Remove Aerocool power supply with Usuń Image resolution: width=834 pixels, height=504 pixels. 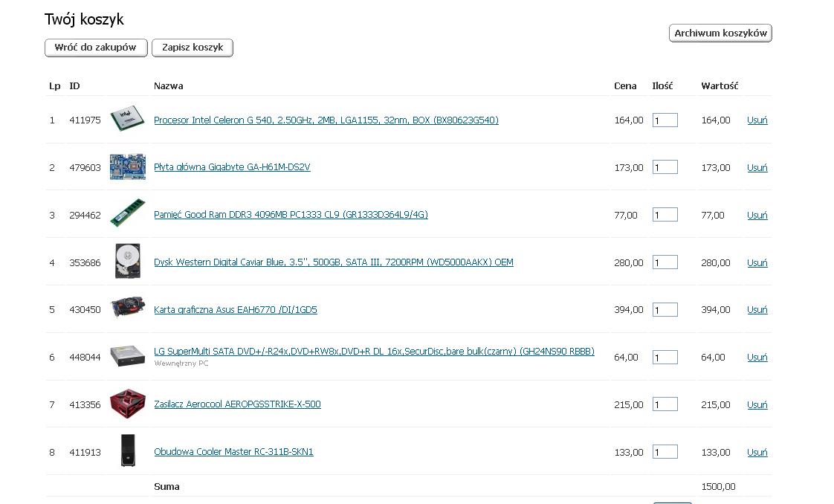click(x=757, y=404)
